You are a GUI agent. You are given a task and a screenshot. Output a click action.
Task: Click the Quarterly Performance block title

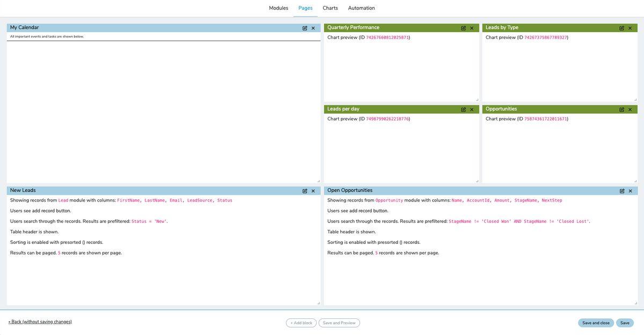pyautogui.click(x=353, y=27)
